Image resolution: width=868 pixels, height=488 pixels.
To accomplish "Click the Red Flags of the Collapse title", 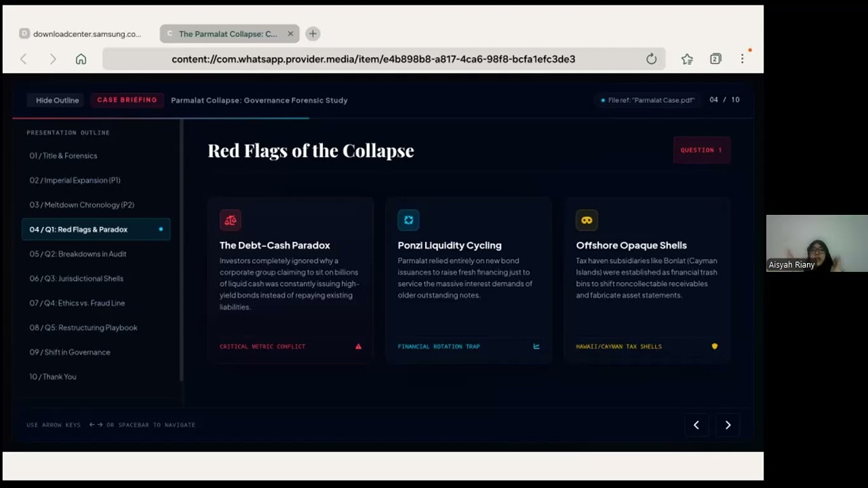I will [x=311, y=150].
